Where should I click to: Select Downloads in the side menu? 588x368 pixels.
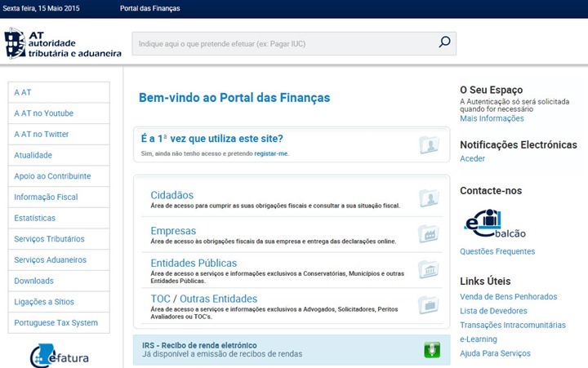point(59,281)
